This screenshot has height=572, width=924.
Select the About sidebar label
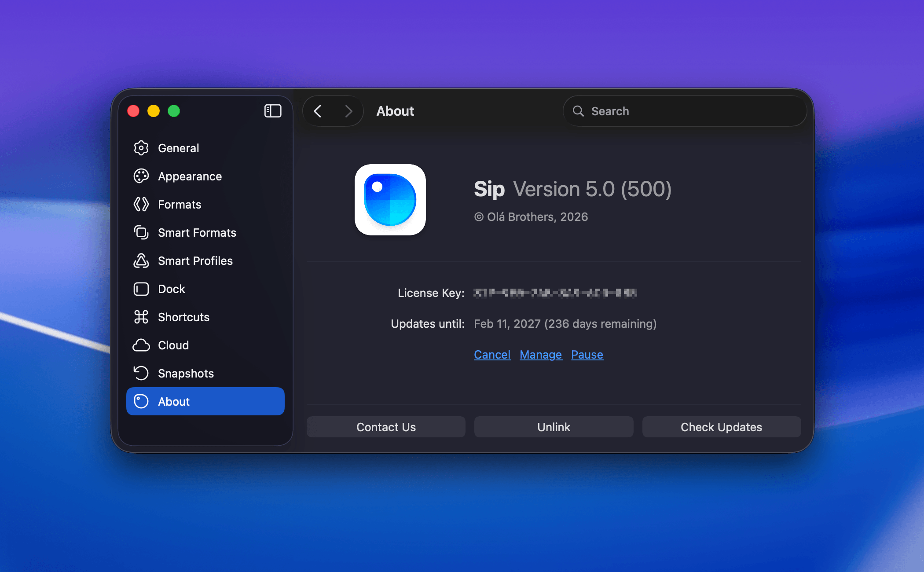click(x=174, y=402)
